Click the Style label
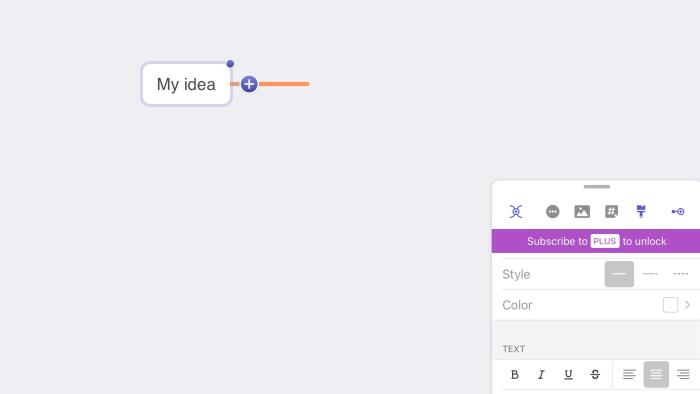700x394 pixels. coord(516,274)
